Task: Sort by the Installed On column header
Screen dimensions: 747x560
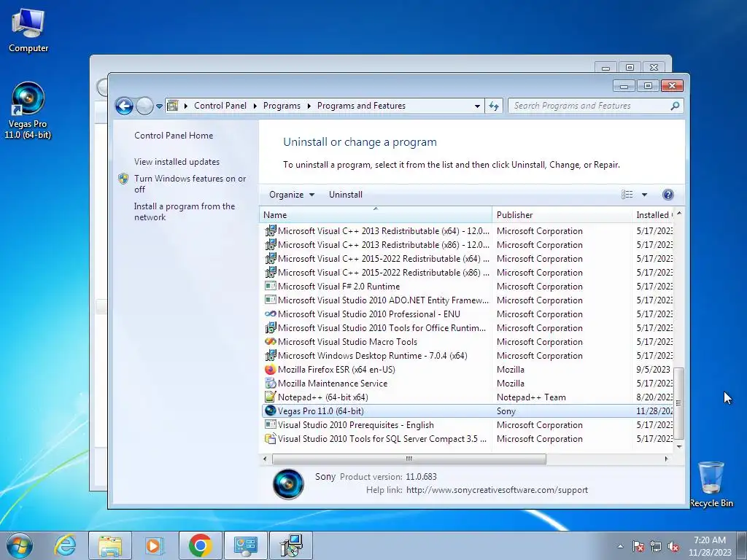Action: (652, 215)
